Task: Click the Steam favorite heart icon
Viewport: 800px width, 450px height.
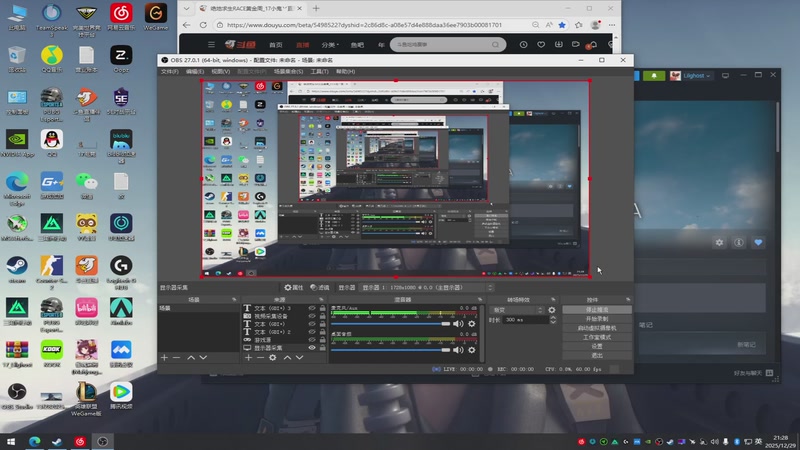Action: pos(758,243)
